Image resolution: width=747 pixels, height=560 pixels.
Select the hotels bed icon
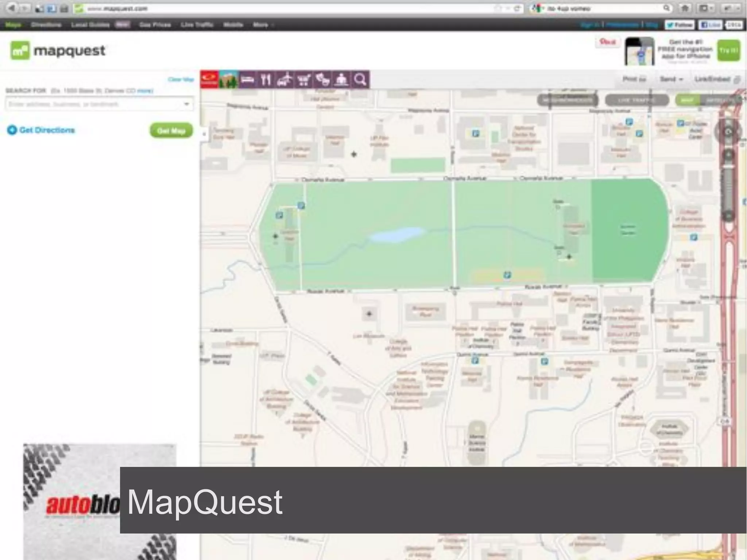click(247, 79)
